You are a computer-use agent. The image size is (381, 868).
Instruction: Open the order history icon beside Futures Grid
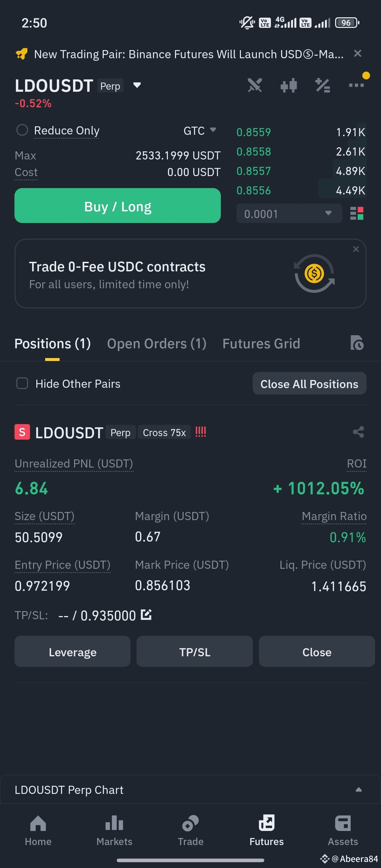tap(357, 343)
